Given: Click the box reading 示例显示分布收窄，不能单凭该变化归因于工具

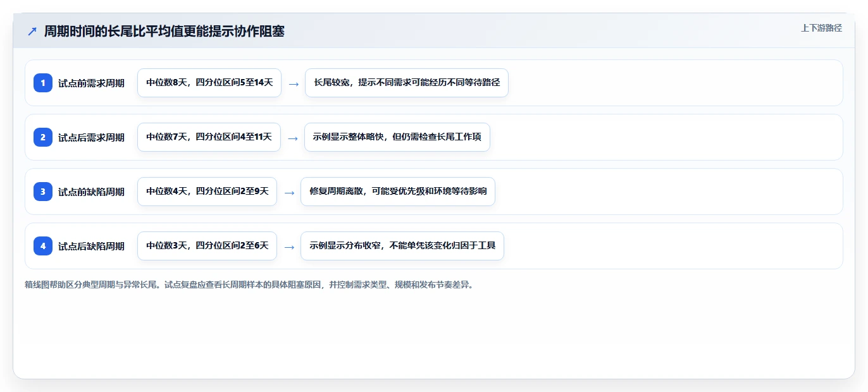Looking at the screenshot, I should click(402, 246).
